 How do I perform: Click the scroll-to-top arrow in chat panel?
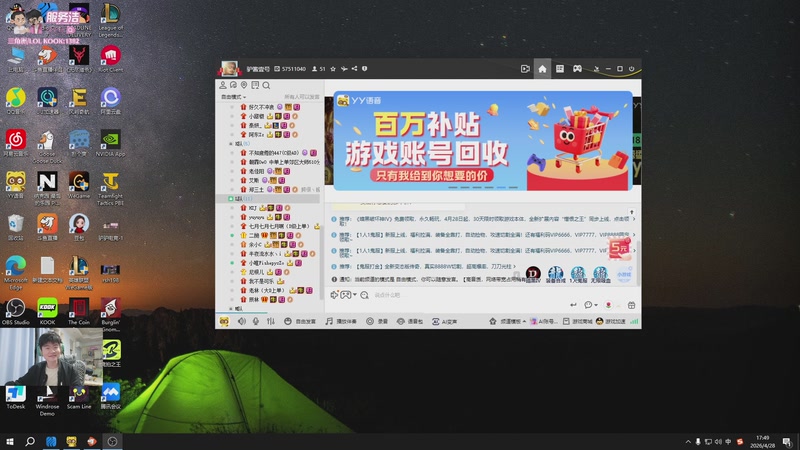point(632,212)
